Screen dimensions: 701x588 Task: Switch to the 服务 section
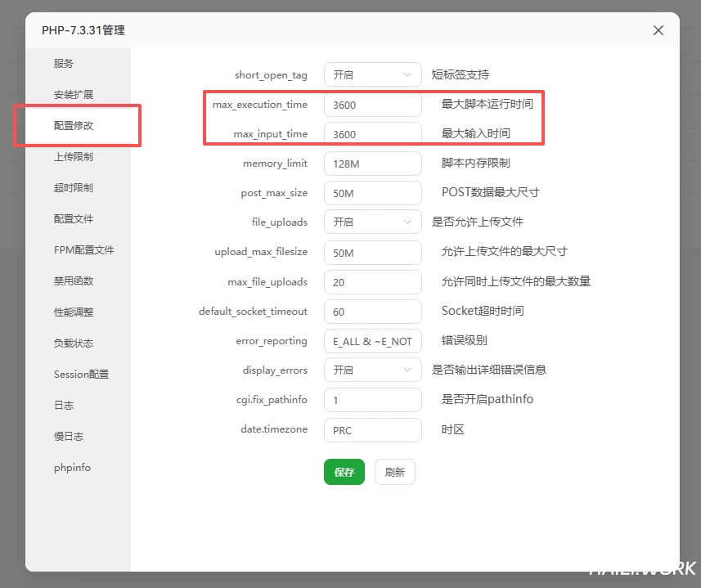(x=64, y=63)
